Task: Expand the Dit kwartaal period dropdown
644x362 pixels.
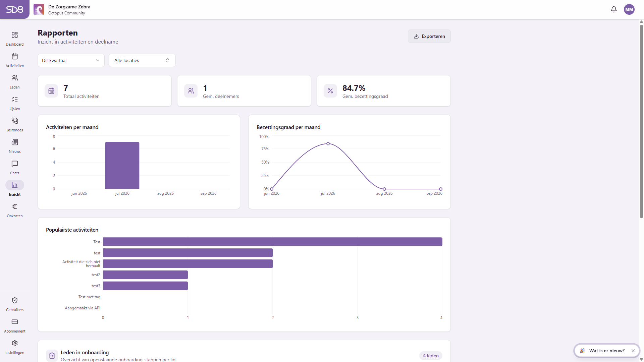Action: (x=71, y=60)
